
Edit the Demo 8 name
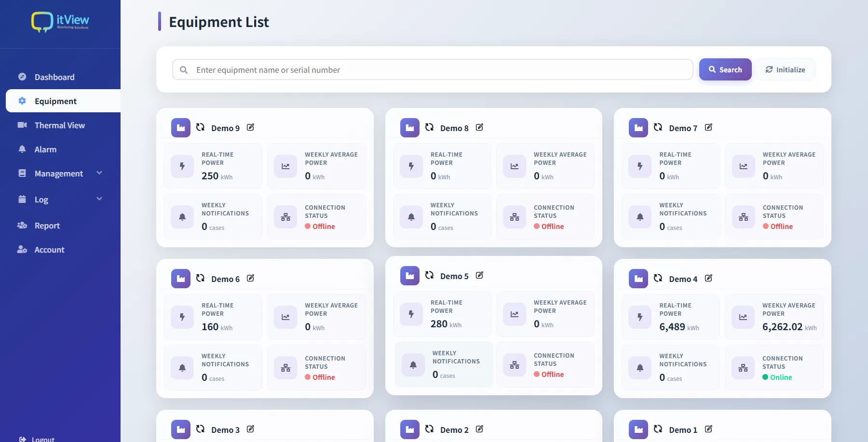pos(479,127)
